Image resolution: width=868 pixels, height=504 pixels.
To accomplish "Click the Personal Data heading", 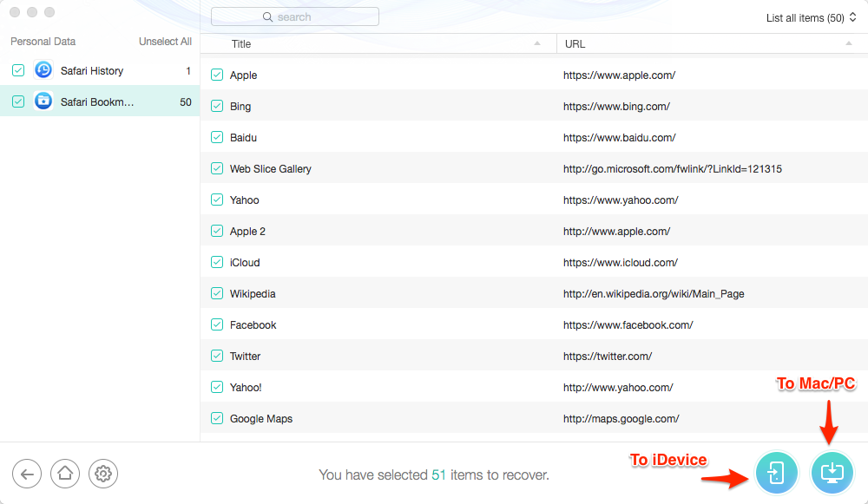I will [x=43, y=42].
